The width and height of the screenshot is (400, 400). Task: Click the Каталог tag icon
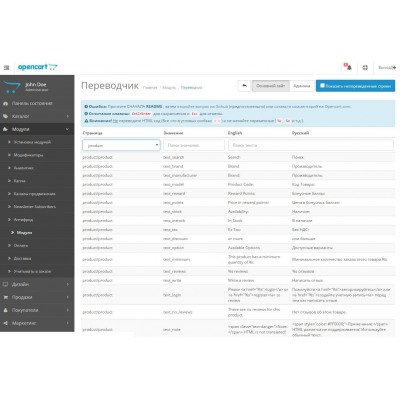(x=5, y=116)
